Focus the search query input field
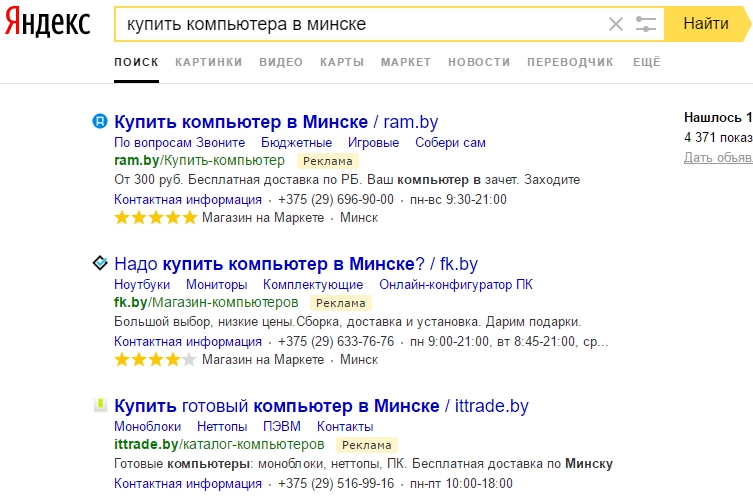The image size is (753, 502). point(360,24)
